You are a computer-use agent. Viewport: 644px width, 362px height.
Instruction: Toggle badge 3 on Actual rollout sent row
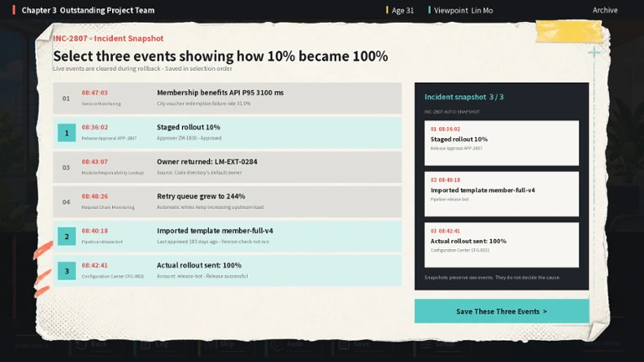[x=67, y=271]
